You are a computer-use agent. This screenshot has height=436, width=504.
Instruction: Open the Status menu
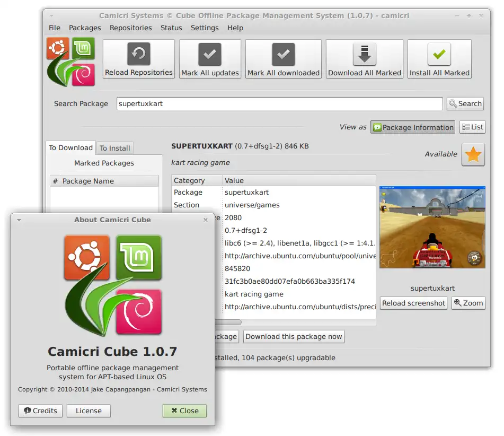[x=171, y=28]
